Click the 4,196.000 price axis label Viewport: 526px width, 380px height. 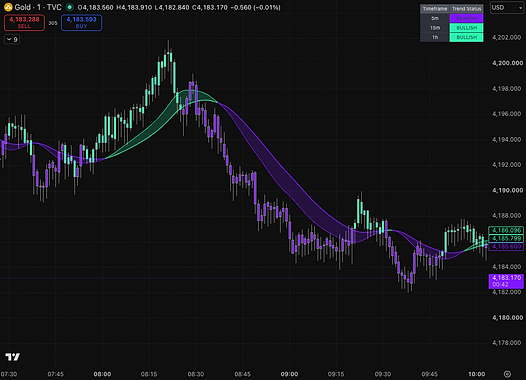pos(507,114)
